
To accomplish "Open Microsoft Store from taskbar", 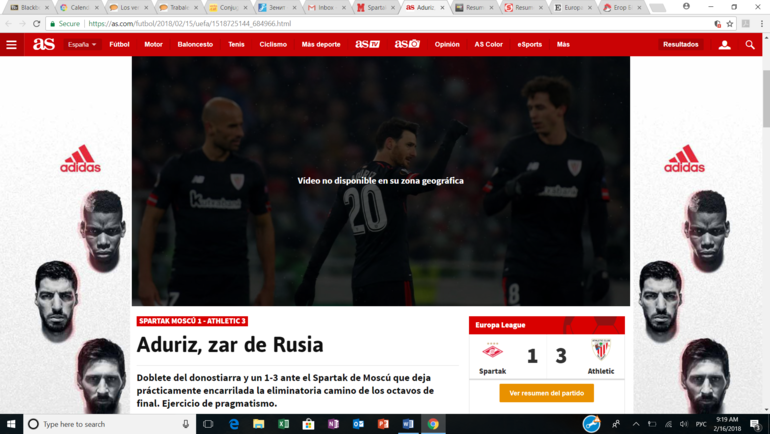I will [x=308, y=424].
